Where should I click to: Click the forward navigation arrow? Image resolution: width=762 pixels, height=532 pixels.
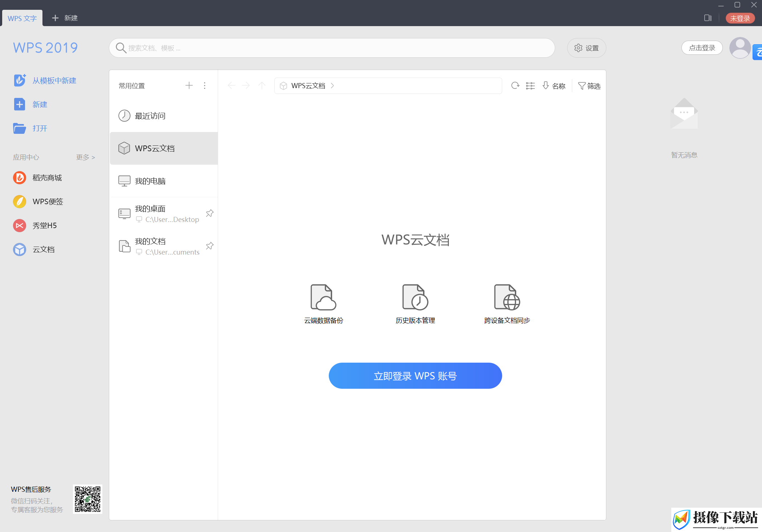246,85
